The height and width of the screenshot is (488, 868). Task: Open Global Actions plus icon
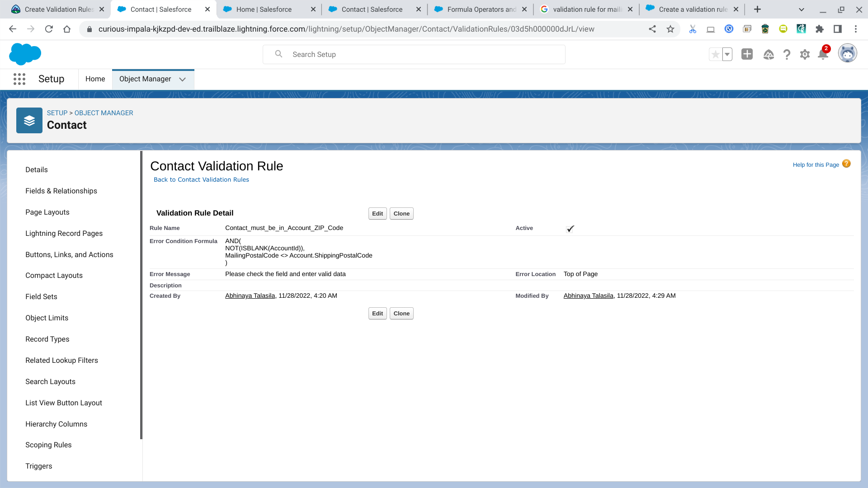click(x=747, y=54)
